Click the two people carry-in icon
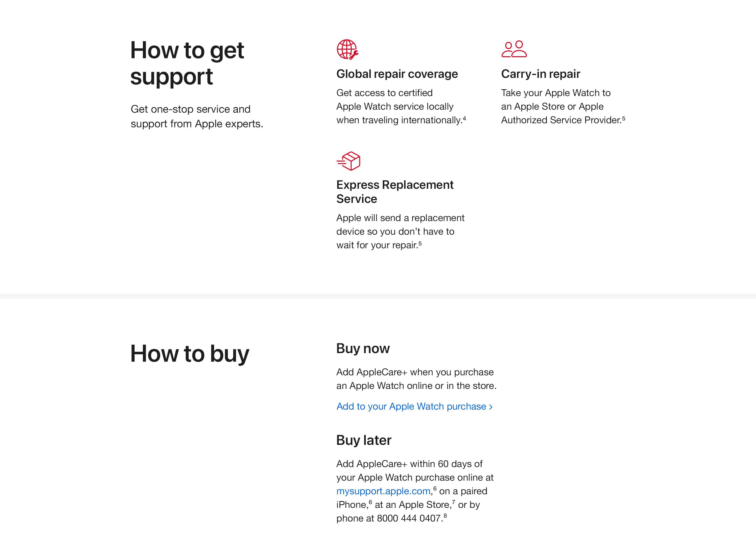Screen dimensions: 756x555 514,49
